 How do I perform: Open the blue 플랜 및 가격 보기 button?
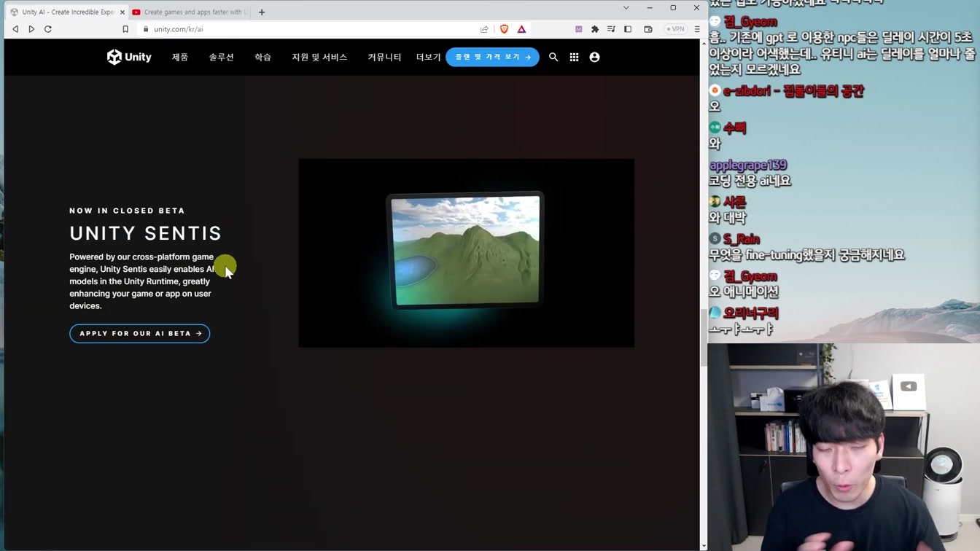[492, 57]
